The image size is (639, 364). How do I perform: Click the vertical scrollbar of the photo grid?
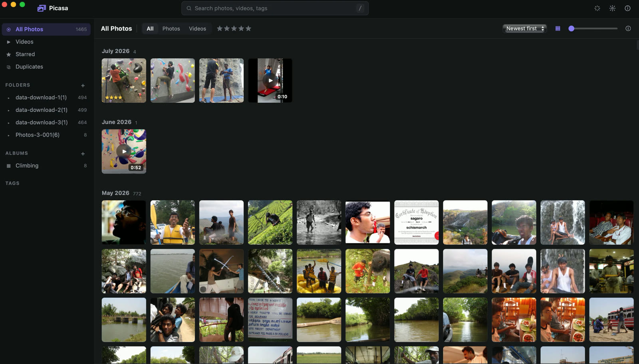click(637, 45)
